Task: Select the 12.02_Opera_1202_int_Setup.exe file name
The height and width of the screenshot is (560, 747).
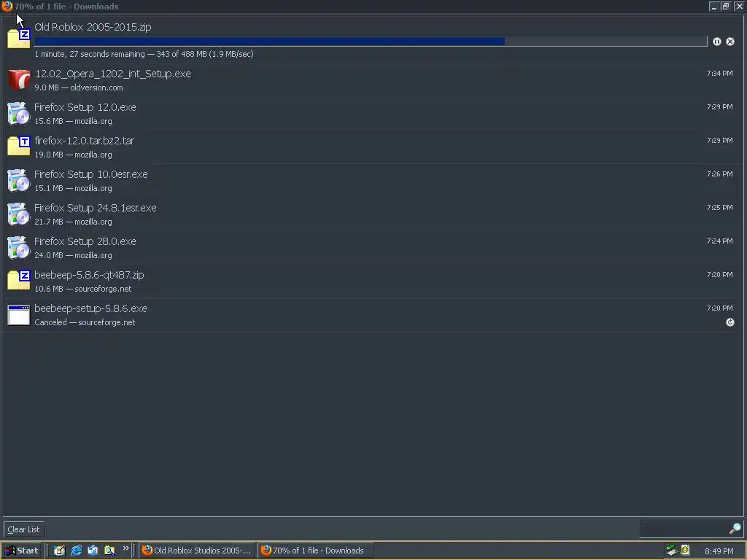Action: point(113,74)
